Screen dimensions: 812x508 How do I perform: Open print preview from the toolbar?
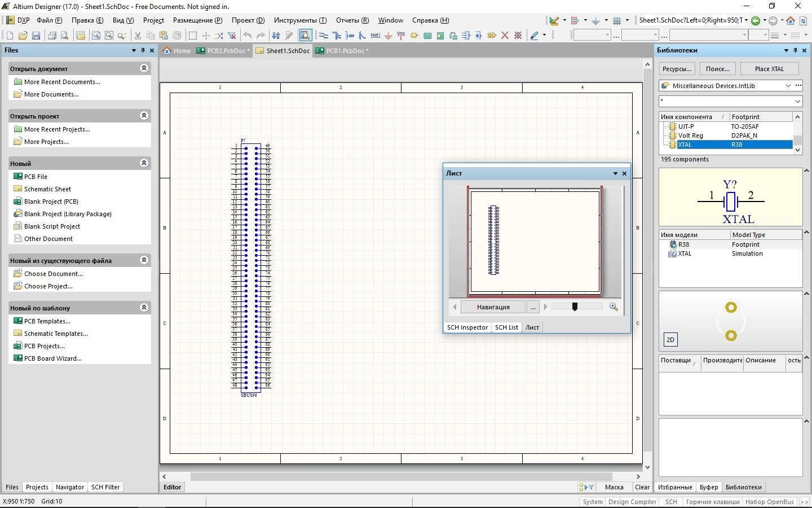[x=65, y=36]
